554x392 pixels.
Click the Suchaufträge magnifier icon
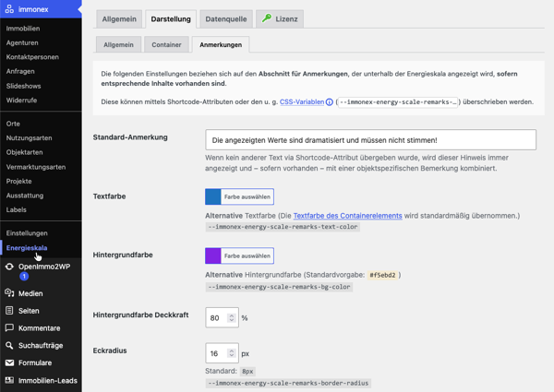[9, 345]
